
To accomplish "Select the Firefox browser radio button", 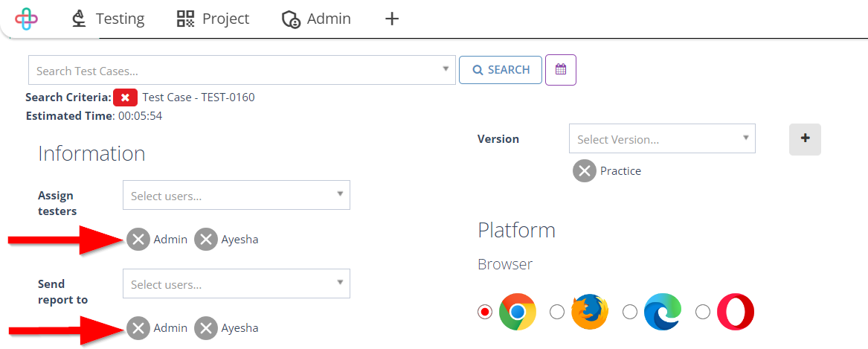I will (556, 312).
